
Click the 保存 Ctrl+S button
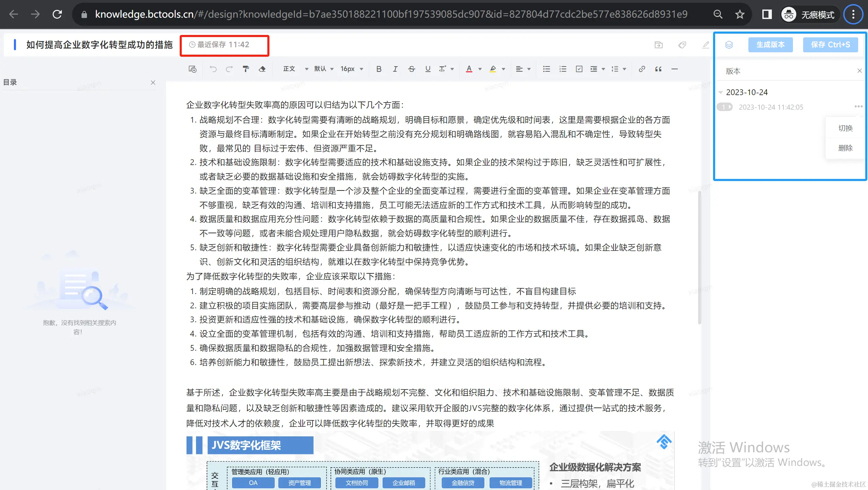(x=830, y=45)
